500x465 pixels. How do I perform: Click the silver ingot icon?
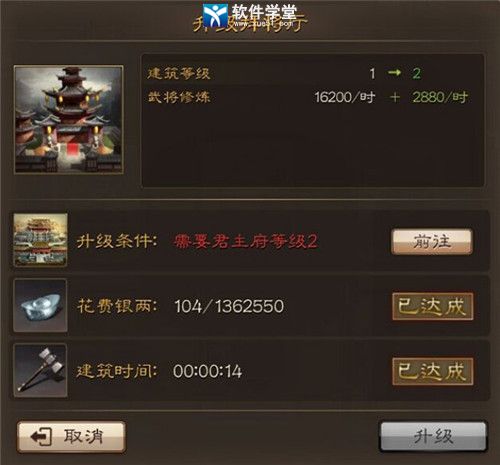pyautogui.click(x=40, y=305)
